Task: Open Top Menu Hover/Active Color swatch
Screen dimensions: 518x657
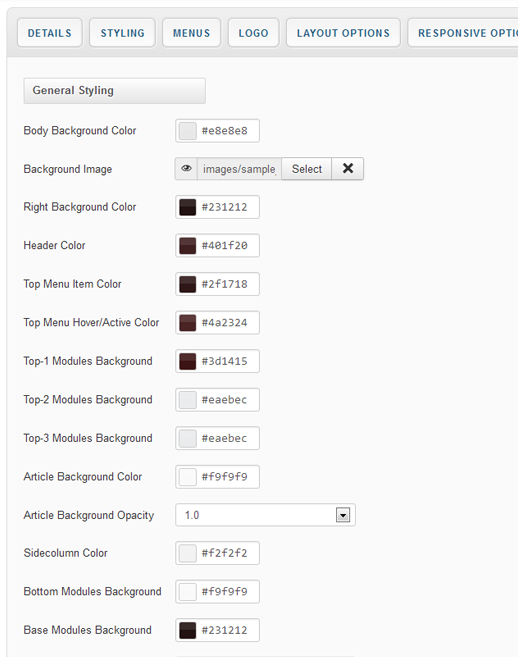Action: 188,323
